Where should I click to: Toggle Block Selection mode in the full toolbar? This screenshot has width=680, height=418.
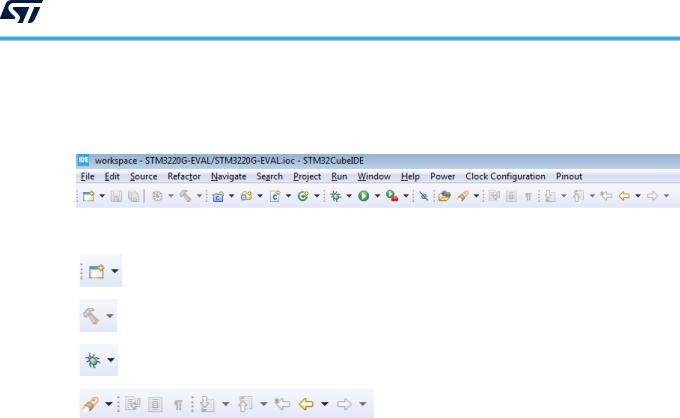click(511, 196)
